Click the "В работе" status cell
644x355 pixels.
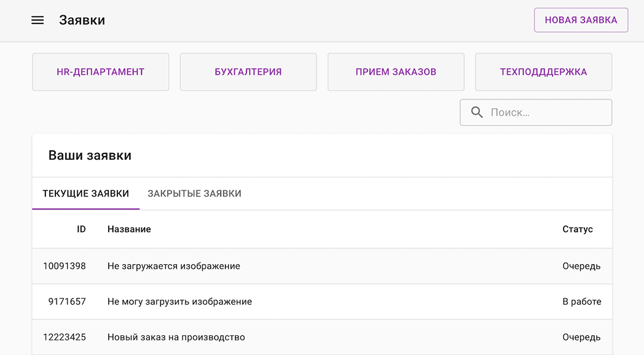click(581, 302)
